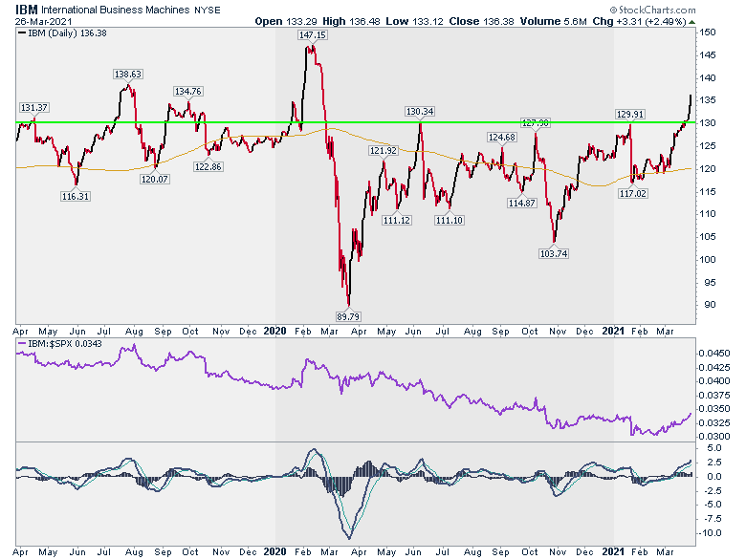Click the 89.79 low price label
This screenshot has height=560, width=746.
[x=348, y=316]
